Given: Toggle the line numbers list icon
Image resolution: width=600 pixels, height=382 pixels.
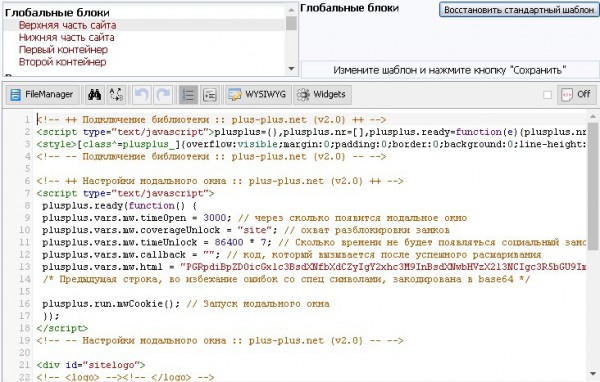Looking at the screenshot, I should tap(188, 95).
